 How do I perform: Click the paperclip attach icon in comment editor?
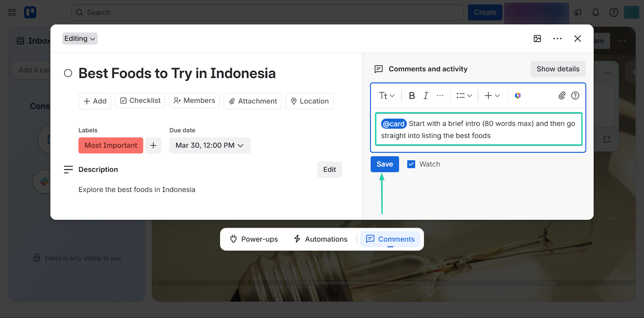[x=562, y=96]
